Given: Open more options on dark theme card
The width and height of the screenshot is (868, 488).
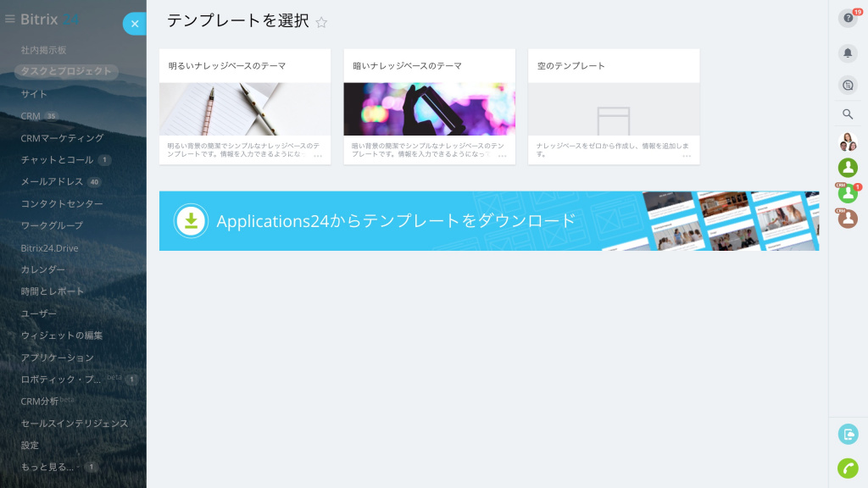Looking at the screenshot, I should 502,156.
